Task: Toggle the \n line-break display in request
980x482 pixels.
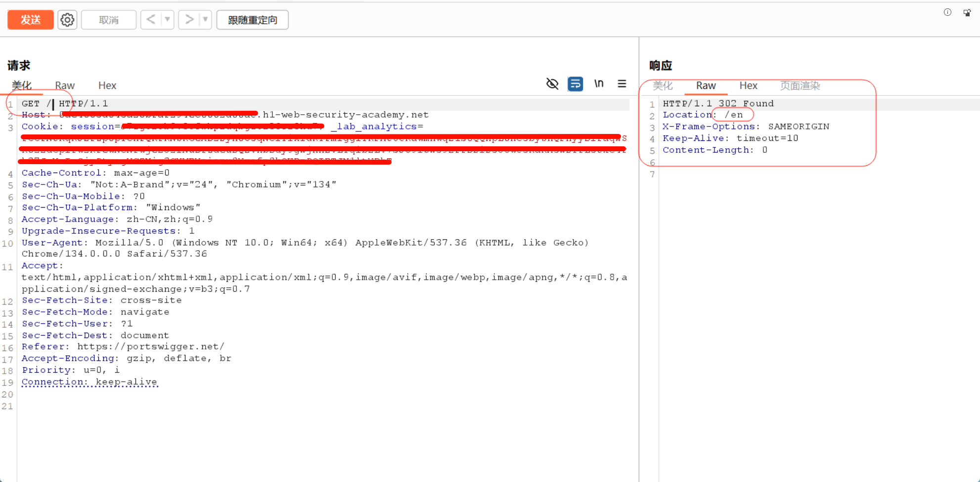Action: click(x=599, y=84)
